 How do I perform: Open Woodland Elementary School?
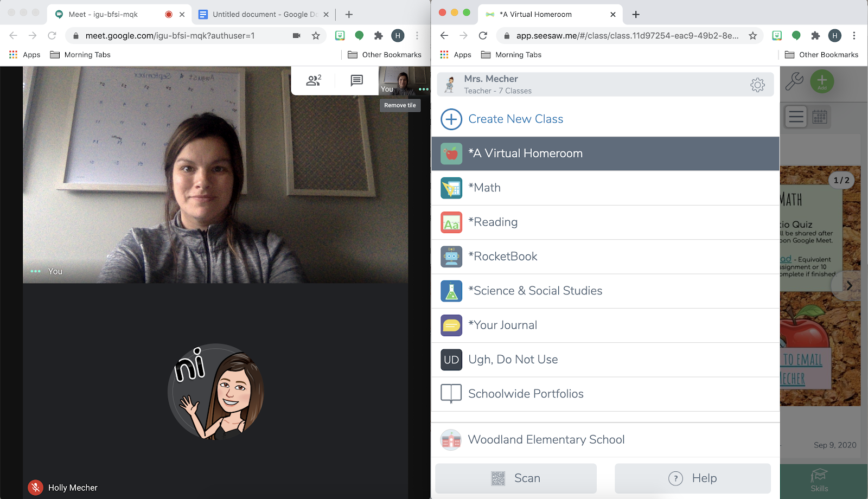click(x=605, y=440)
